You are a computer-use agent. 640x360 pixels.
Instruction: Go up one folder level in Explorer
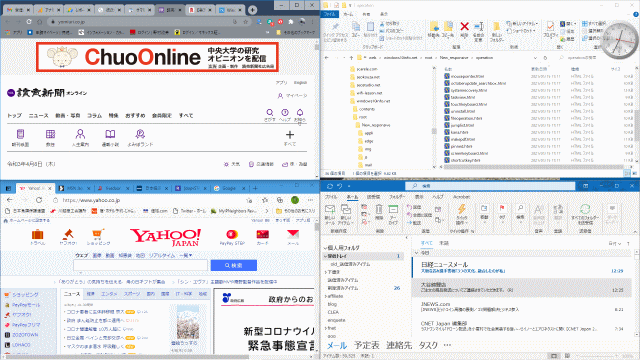click(351, 58)
